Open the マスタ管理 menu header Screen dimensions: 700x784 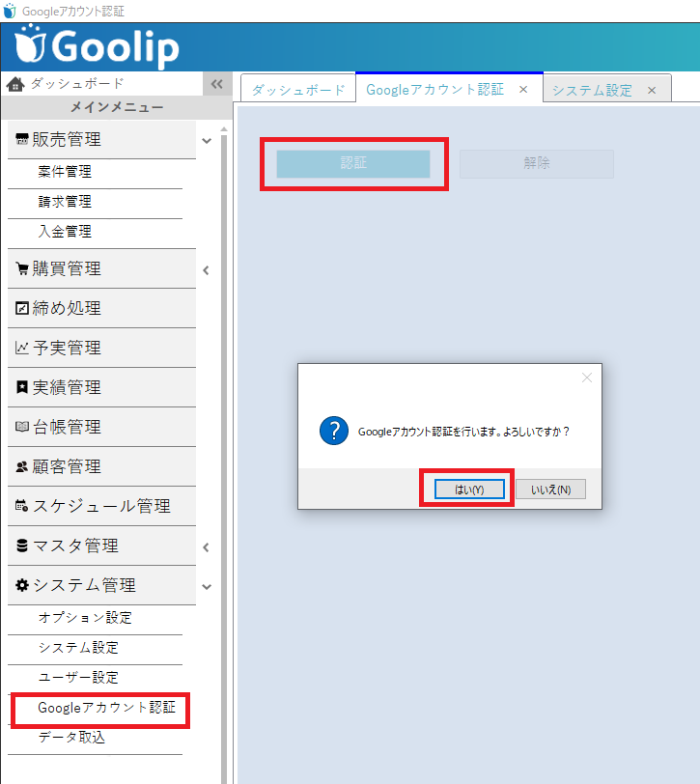[101, 546]
